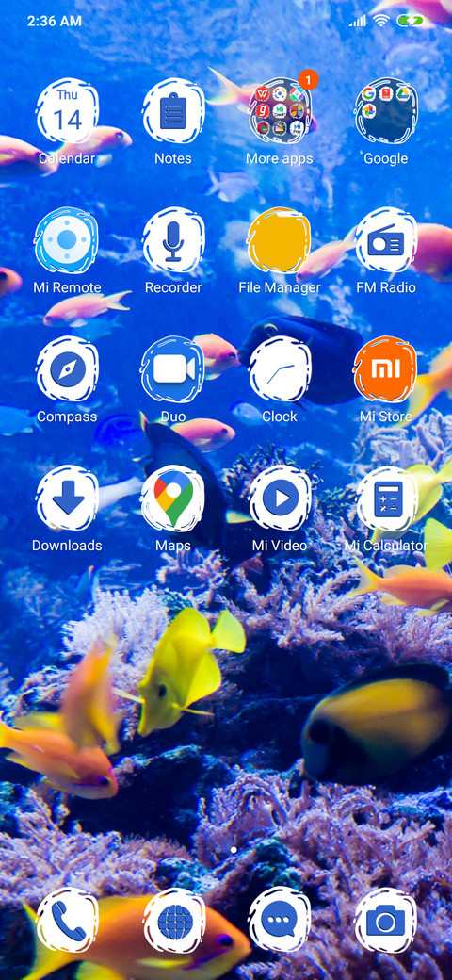Image resolution: width=452 pixels, height=980 pixels.
Task: Launch Google Maps
Action: (173, 498)
